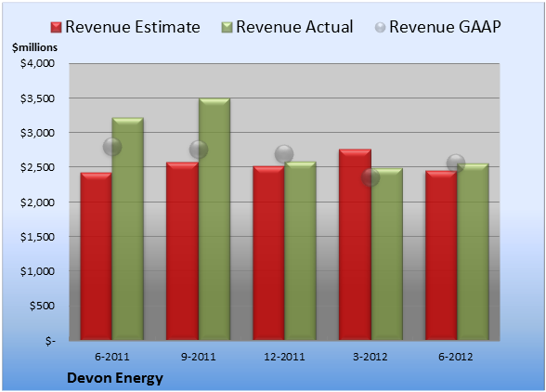The height and width of the screenshot is (392, 546).
Task: Click the green Revenue Actual legend swatch
Action: point(227,27)
